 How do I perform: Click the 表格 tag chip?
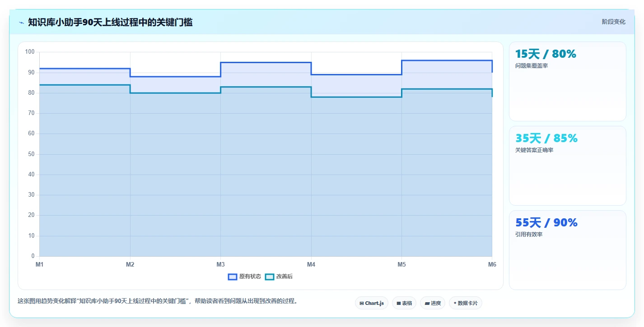(x=404, y=303)
